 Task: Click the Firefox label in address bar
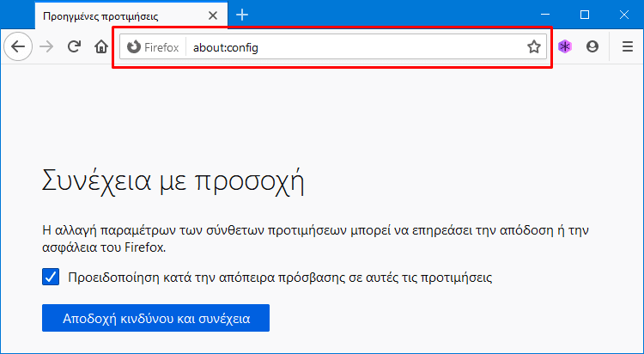click(161, 48)
